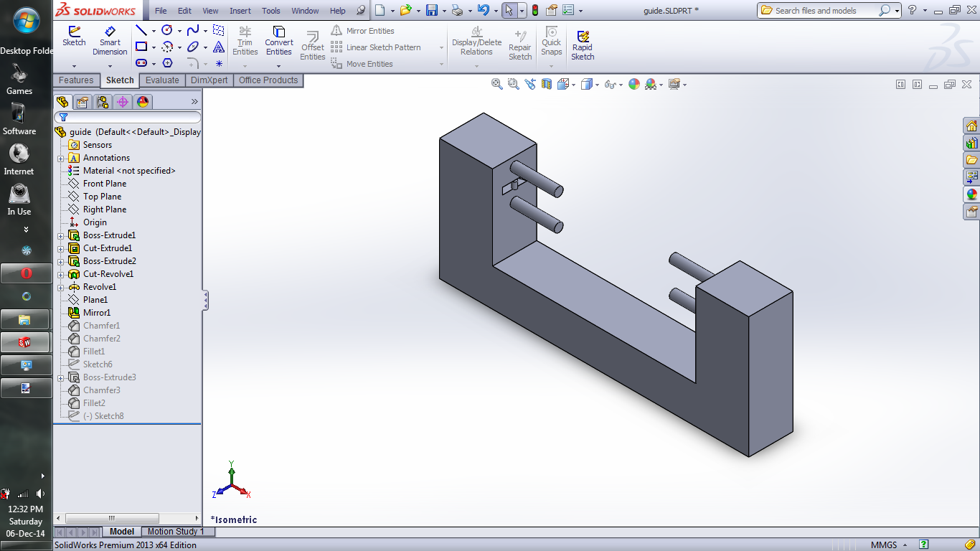The width and height of the screenshot is (980, 551).
Task: Expand the Boss-Extrude1 feature node
Action: click(x=61, y=235)
